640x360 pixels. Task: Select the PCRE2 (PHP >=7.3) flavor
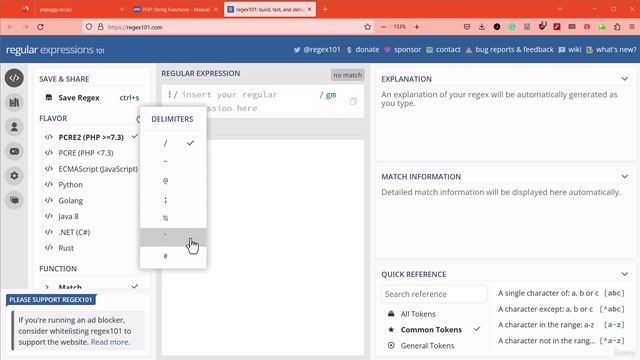point(91,137)
